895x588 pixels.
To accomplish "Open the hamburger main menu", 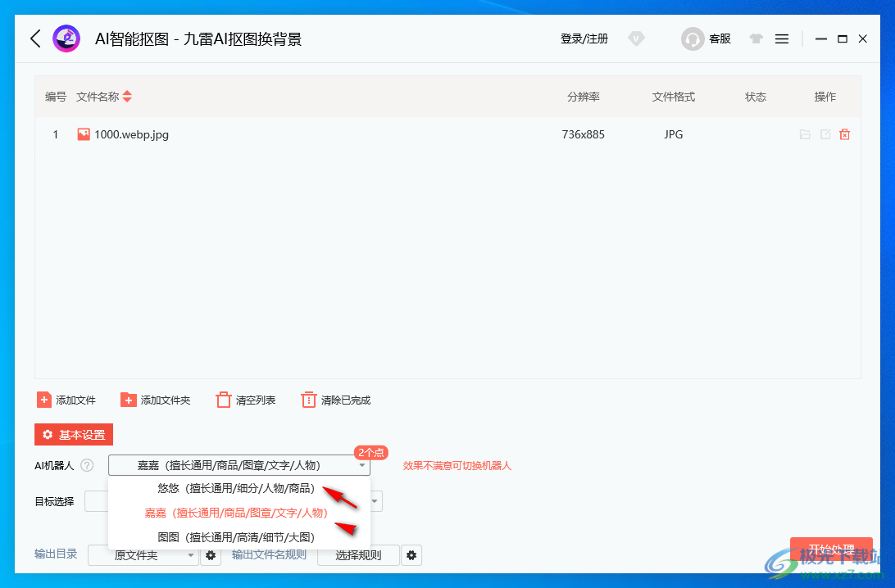I will click(782, 38).
